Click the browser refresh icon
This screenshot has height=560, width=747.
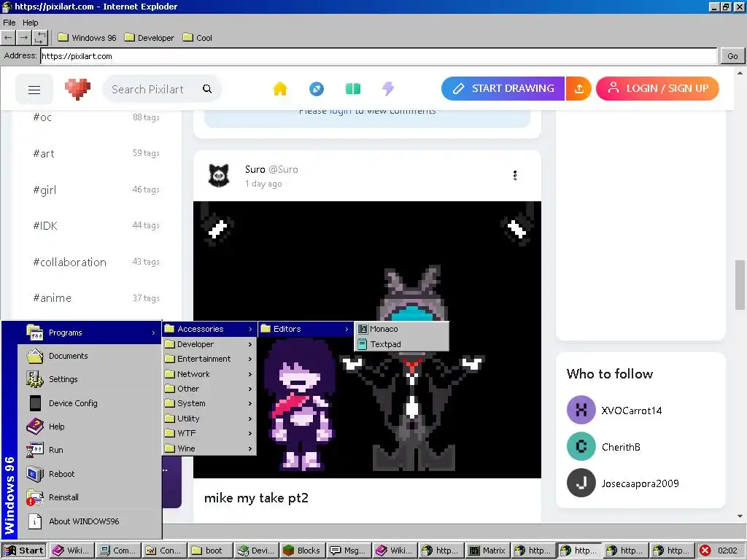pyautogui.click(x=40, y=38)
